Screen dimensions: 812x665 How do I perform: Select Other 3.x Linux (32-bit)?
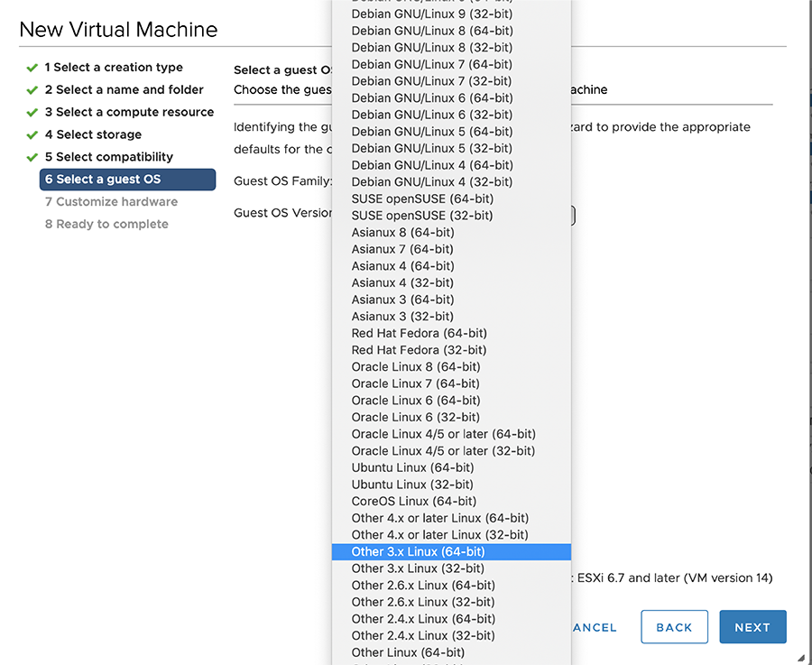(451, 568)
